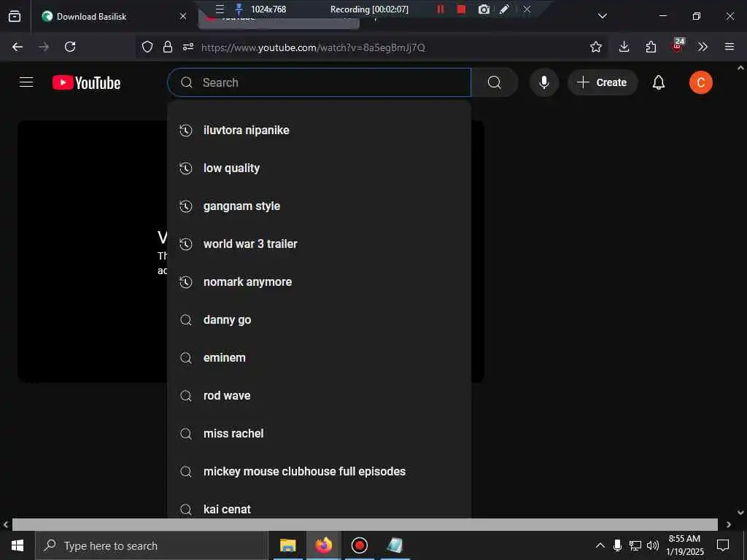Open the YouTube guide hamburger menu
The image size is (747, 560).
26,82
